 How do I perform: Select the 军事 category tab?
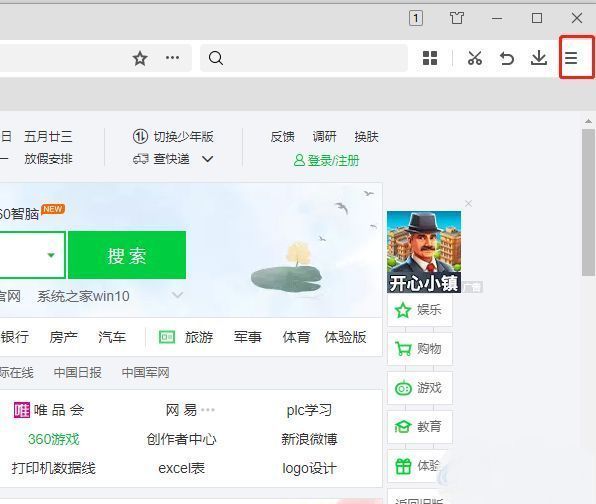pos(247,337)
